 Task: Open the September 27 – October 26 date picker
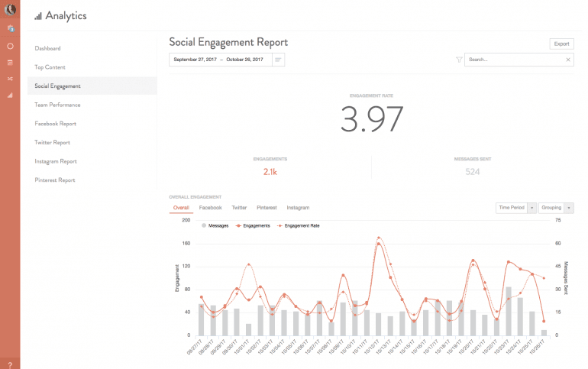click(218, 60)
